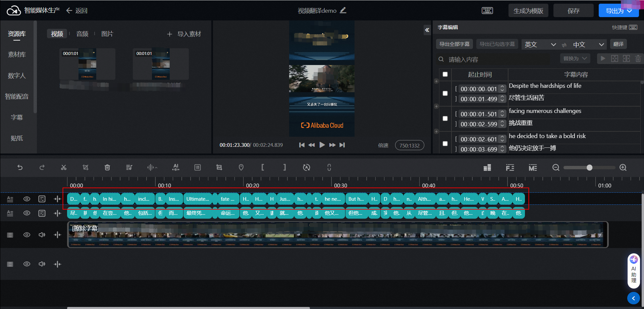Jump to start of preview
This screenshot has height=309, width=644.
pyautogui.click(x=302, y=145)
